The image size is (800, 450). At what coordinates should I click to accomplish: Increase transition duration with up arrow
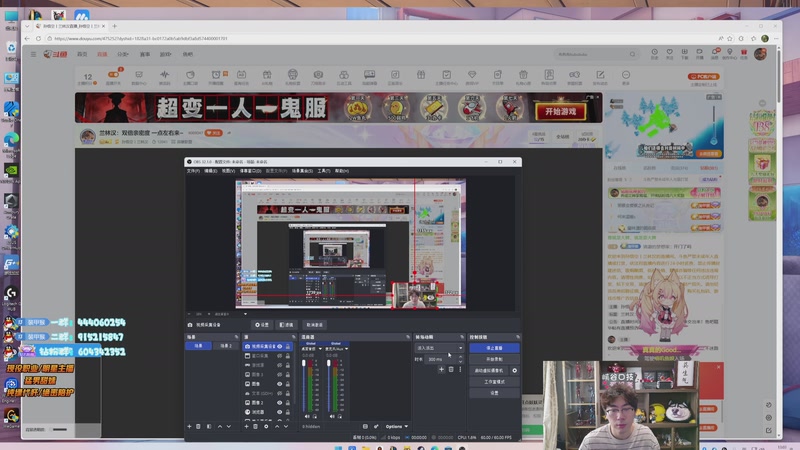point(460,357)
